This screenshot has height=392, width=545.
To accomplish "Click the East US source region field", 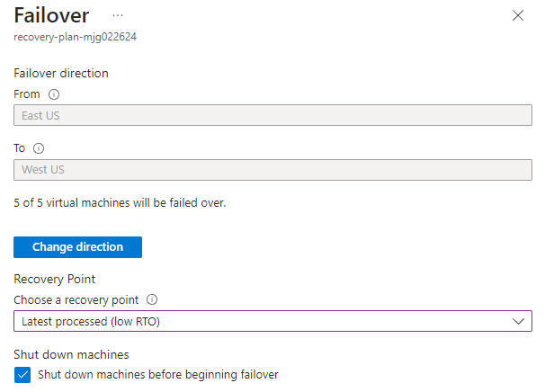I will coord(272,115).
